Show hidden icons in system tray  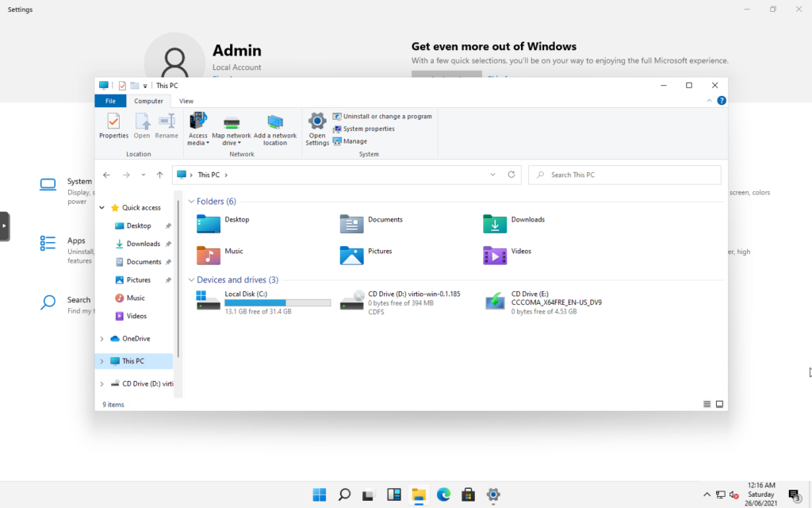point(707,495)
